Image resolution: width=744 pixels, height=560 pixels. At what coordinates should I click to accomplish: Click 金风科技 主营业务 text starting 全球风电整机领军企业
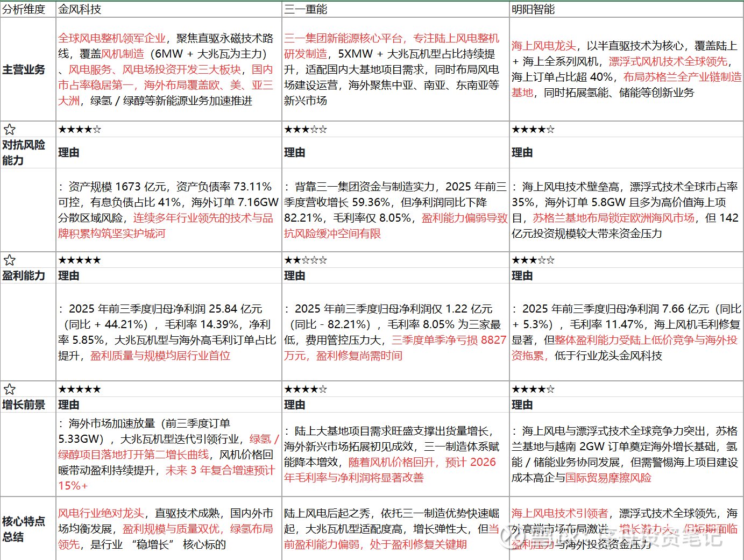(166, 70)
